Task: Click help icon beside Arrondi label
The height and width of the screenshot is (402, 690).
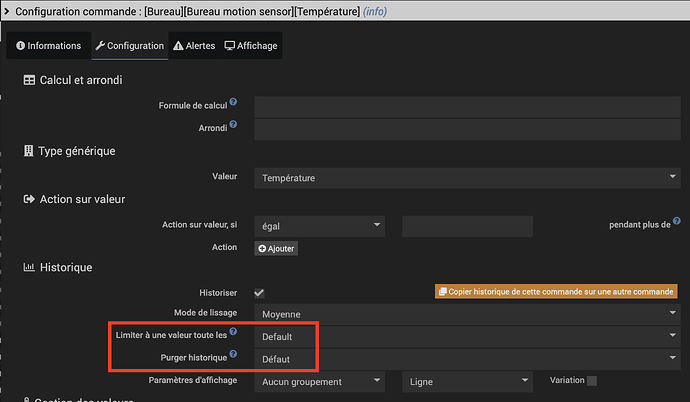Action: pyautogui.click(x=233, y=125)
